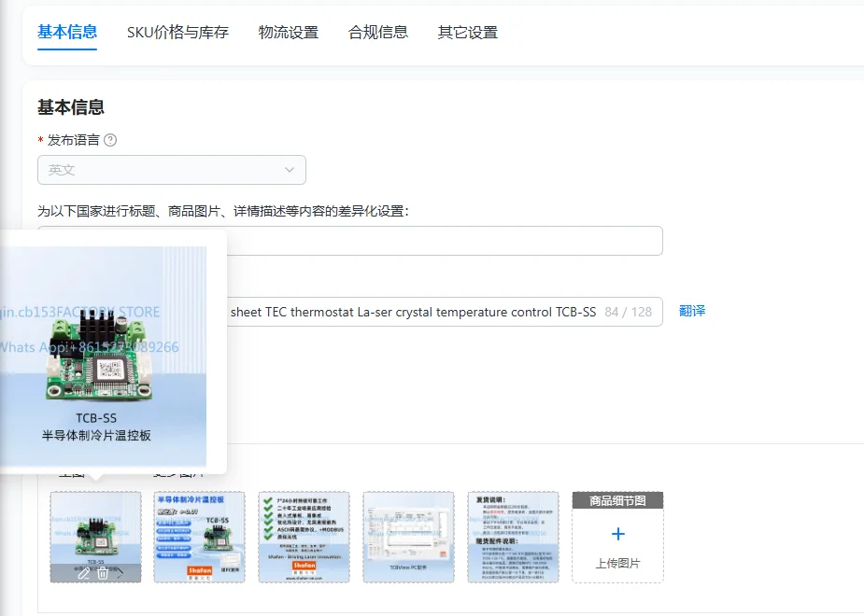Move main image right with arrow icon
Screen dimensions: 864x616
coord(120,574)
